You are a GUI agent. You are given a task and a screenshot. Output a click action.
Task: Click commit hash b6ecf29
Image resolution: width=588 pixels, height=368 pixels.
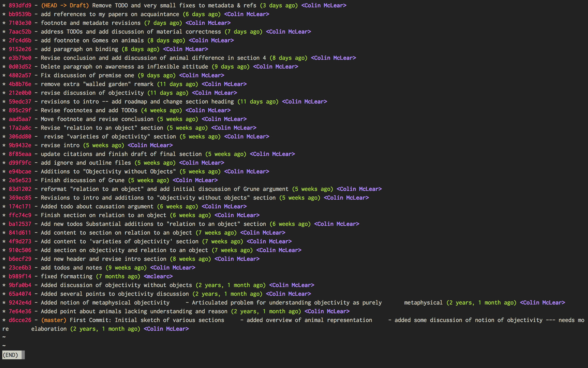[x=20, y=259]
